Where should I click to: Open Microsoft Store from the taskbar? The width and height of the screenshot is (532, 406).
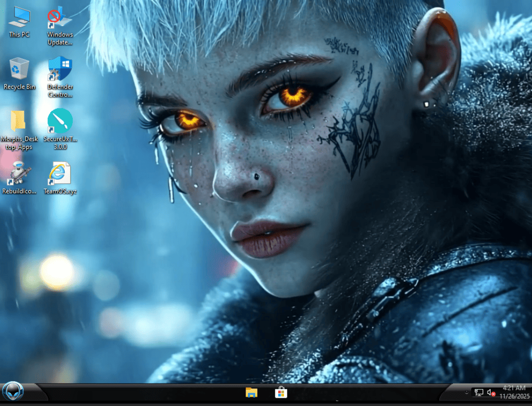[281, 392]
